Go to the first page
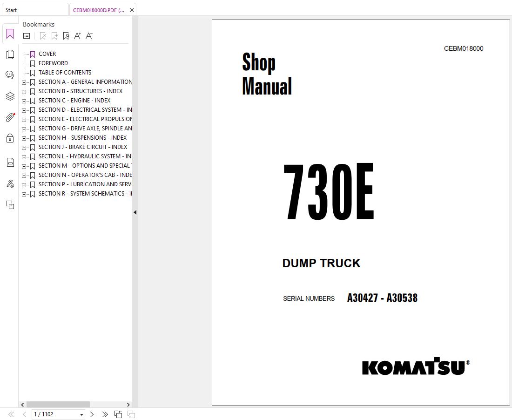512x420 pixels. 11,414
